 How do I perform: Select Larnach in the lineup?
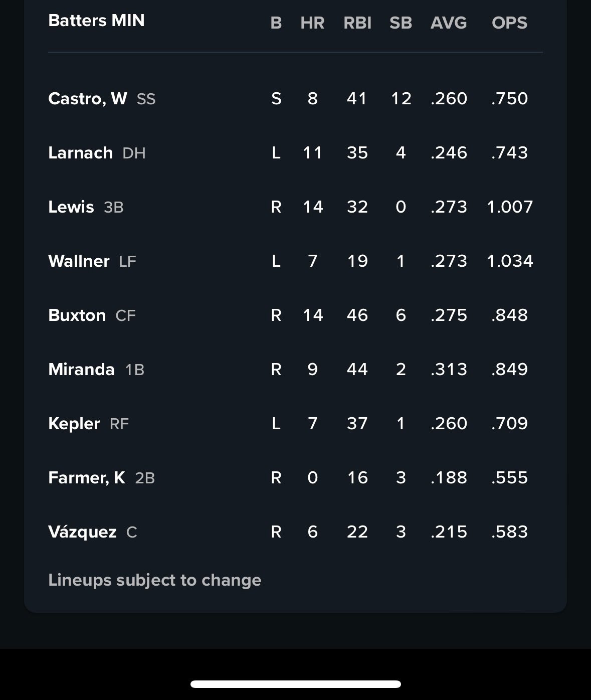coord(81,152)
